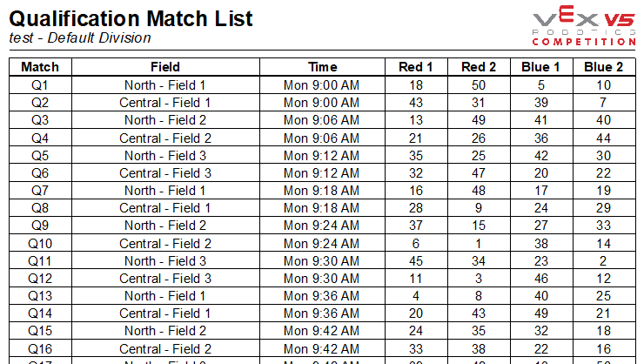
Task: Click Mon 9:30 AM in row Q12
Action: [322, 279]
